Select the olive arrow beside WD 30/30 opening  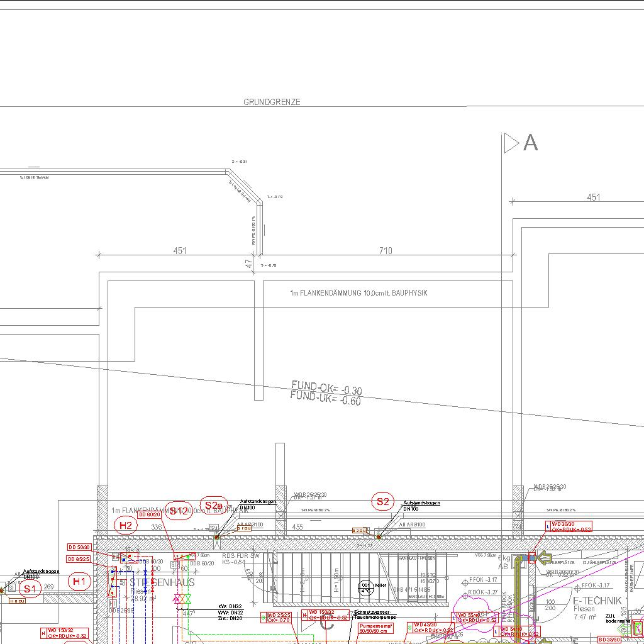(x=541, y=557)
